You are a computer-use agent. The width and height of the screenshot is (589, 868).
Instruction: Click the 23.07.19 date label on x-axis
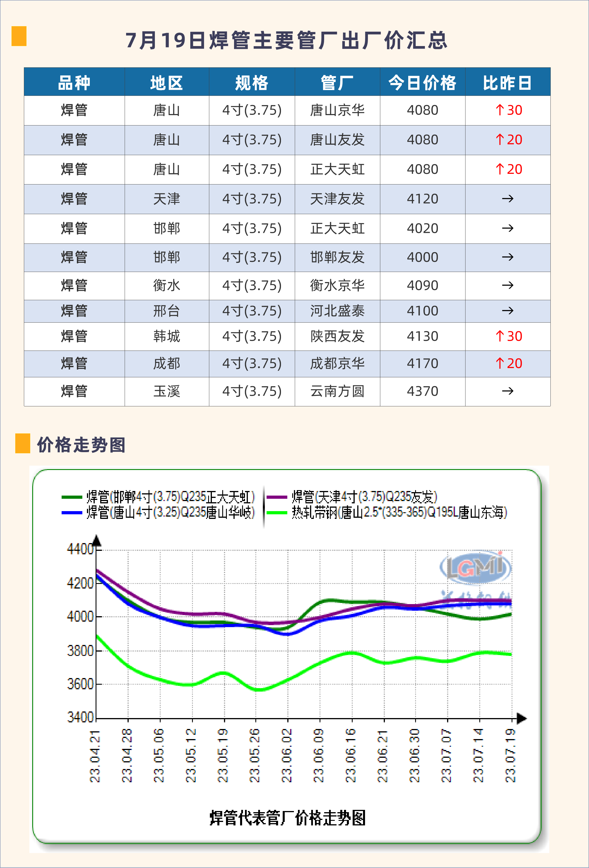pos(511,755)
